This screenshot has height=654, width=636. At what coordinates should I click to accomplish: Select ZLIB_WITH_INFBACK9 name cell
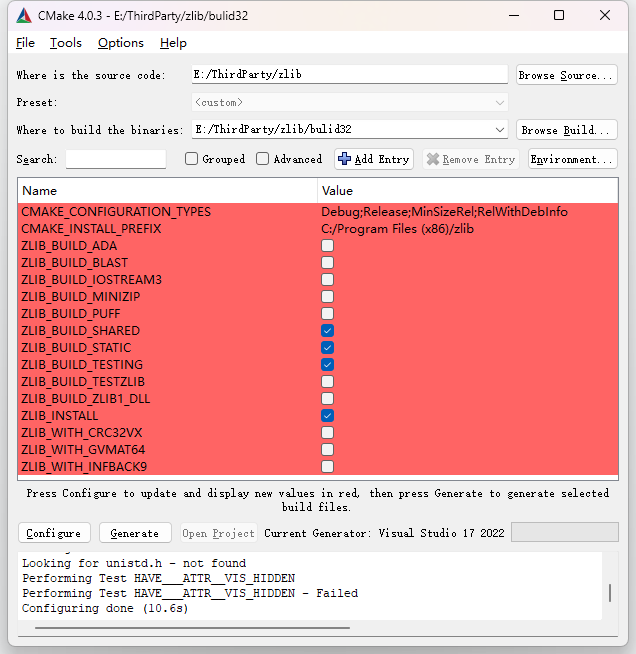click(84, 467)
